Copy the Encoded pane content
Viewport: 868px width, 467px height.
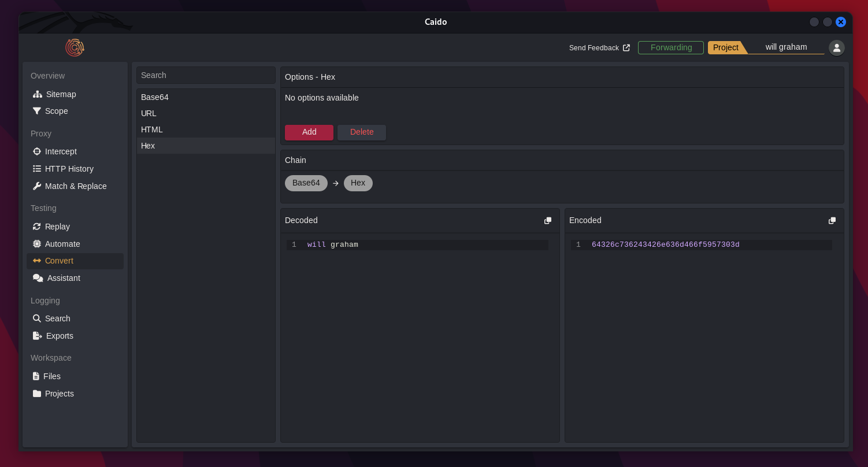point(832,221)
